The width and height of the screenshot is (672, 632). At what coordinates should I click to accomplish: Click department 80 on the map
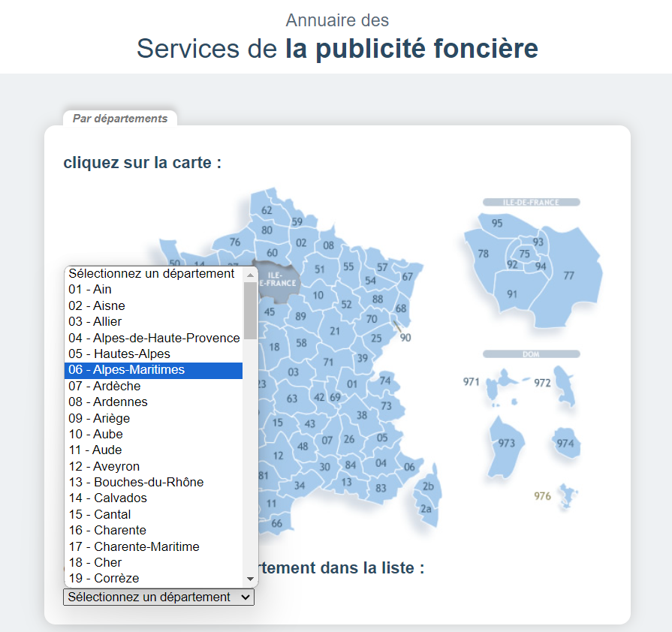tap(267, 230)
